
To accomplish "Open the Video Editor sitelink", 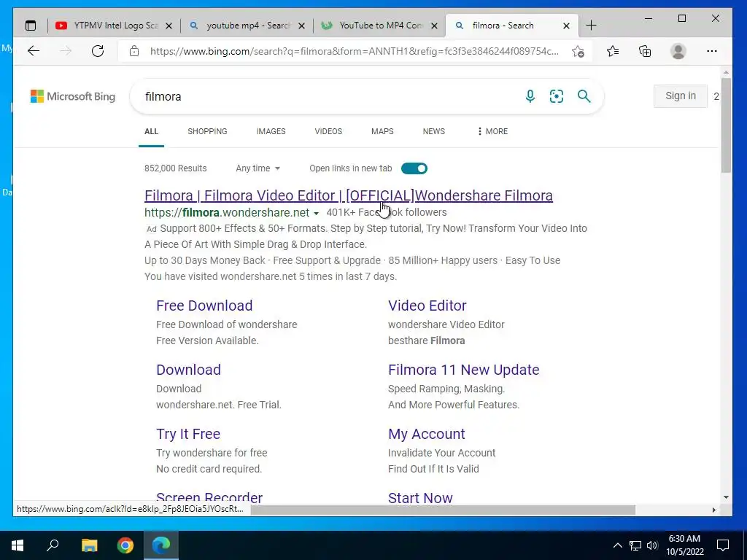I will click(x=427, y=306).
